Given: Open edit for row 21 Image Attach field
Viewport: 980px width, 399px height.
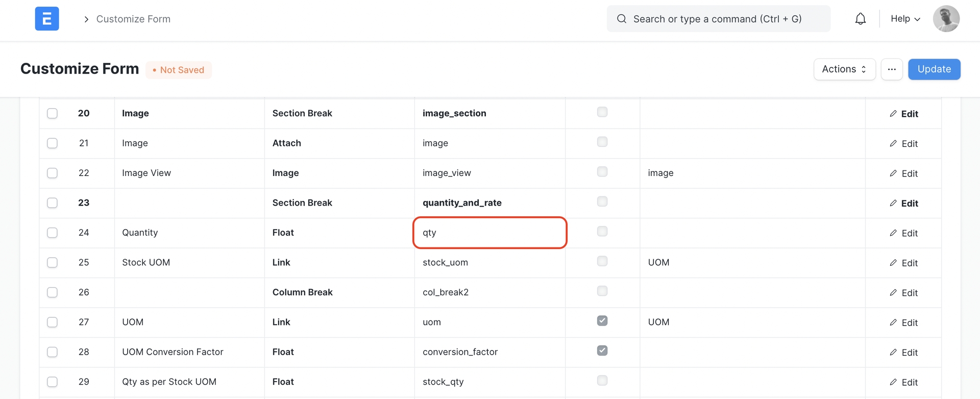Looking at the screenshot, I should click(x=903, y=144).
